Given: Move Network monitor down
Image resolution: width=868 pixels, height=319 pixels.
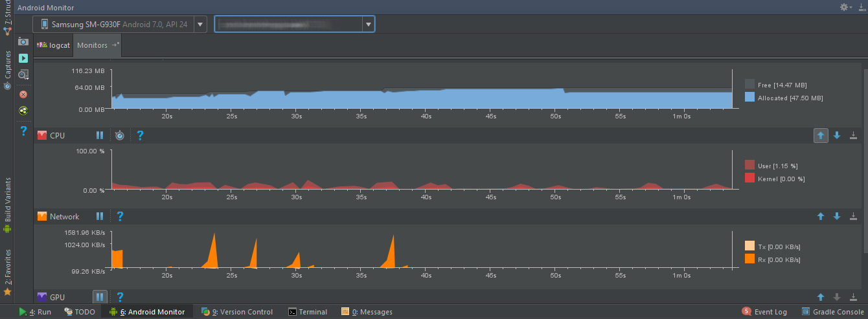Looking at the screenshot, I should point(837,216).
